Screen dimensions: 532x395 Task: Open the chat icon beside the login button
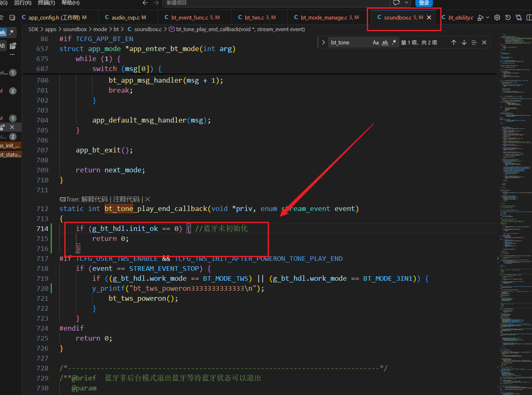397,2
